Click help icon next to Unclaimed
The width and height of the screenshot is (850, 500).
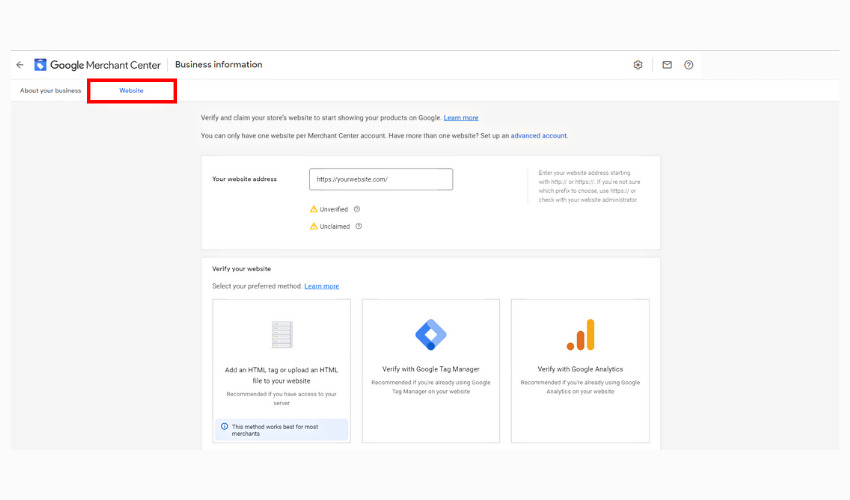[358, 226]
